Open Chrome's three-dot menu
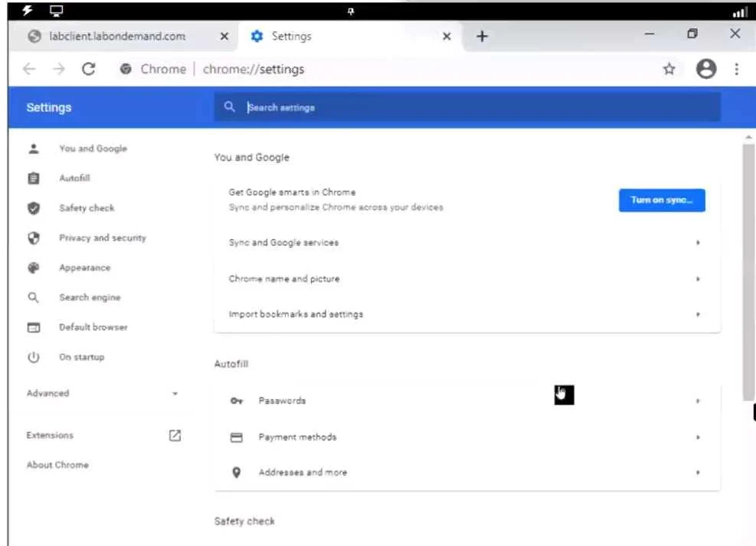 pos(736,70)
